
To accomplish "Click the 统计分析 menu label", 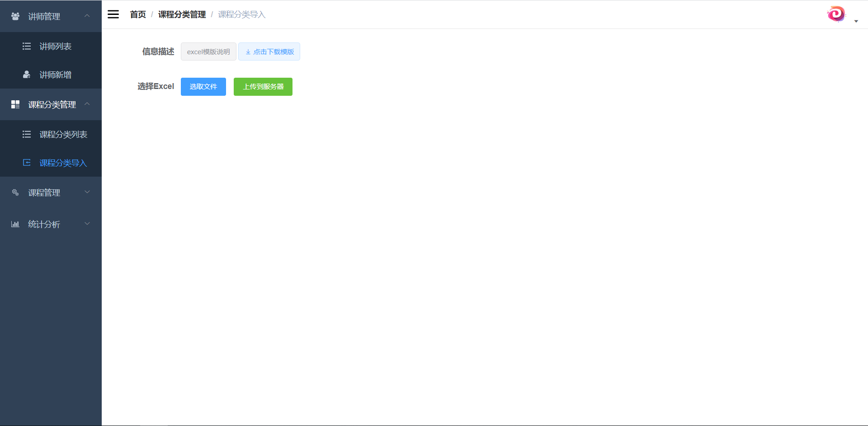I will [x=44, y=224].
